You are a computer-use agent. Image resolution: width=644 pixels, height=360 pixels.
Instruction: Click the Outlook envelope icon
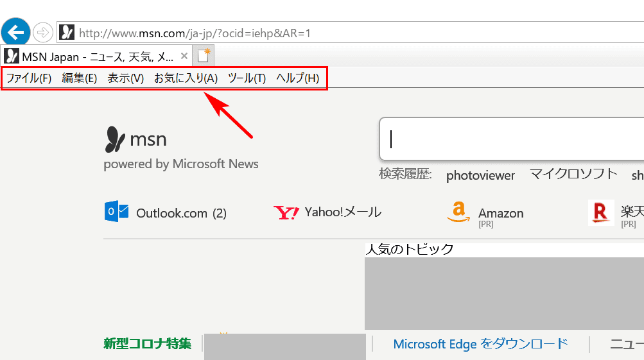[116, 211]
